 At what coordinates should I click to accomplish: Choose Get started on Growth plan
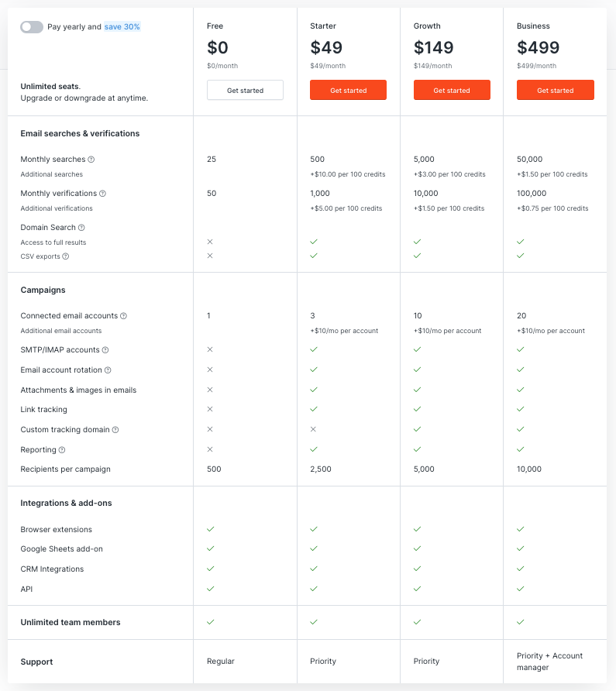pos(452,91)
